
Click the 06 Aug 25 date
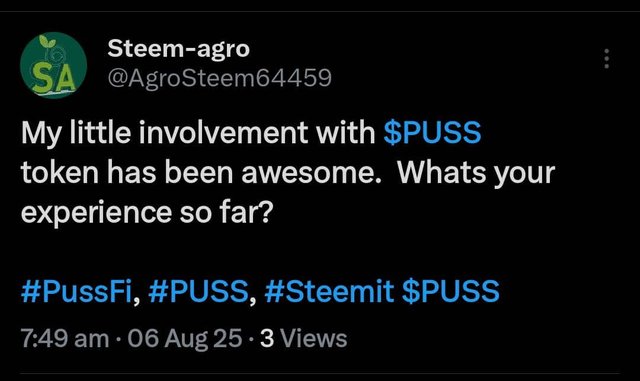(185, 339)
